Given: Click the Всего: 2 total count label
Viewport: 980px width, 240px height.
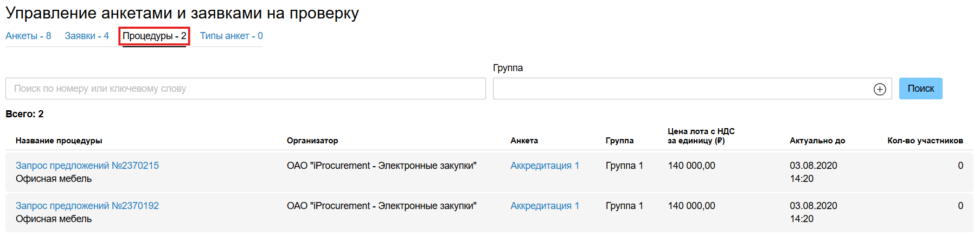Looking at the screenshot, I should [24, 114].
